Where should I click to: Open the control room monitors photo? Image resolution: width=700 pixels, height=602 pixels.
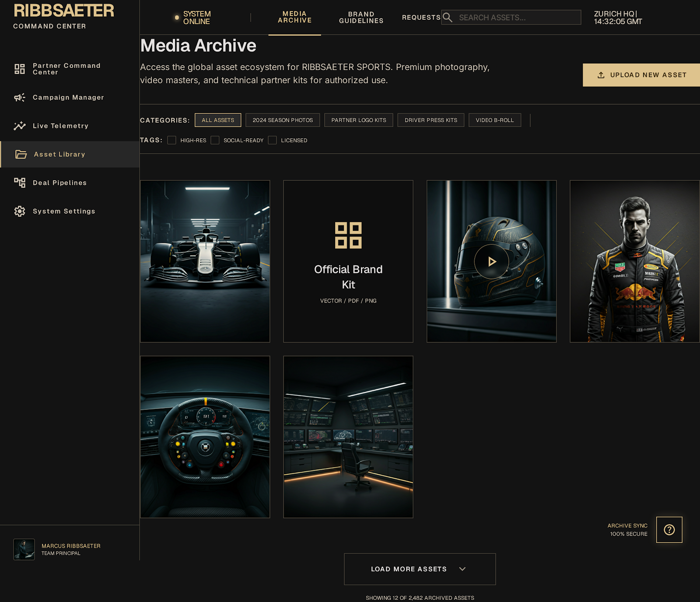click(x=348, y=437)
